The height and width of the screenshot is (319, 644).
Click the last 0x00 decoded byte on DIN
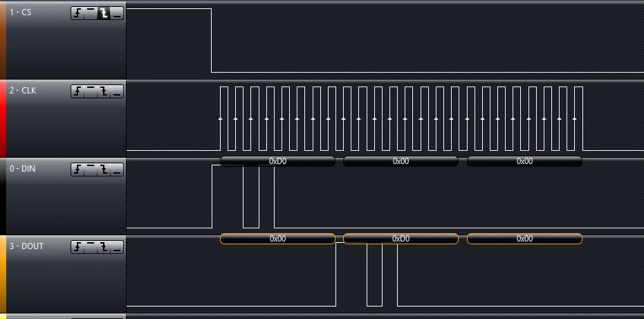524,161
